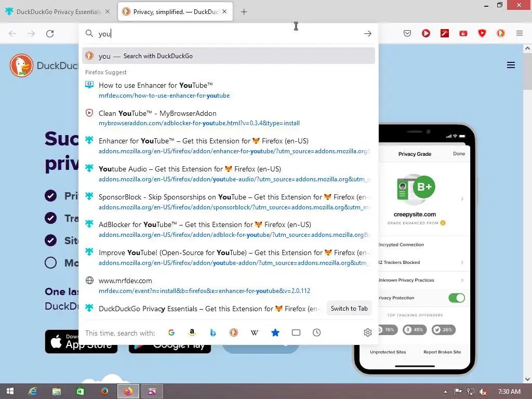Open www.mrfdev.com suggestion
532x399 pixels.
(x=229, y=286)
